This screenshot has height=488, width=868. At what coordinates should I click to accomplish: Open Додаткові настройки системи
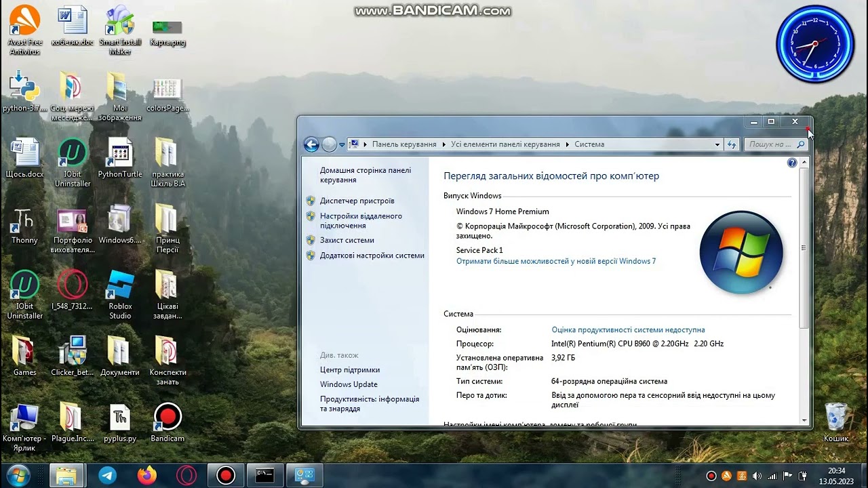(372, 256)
